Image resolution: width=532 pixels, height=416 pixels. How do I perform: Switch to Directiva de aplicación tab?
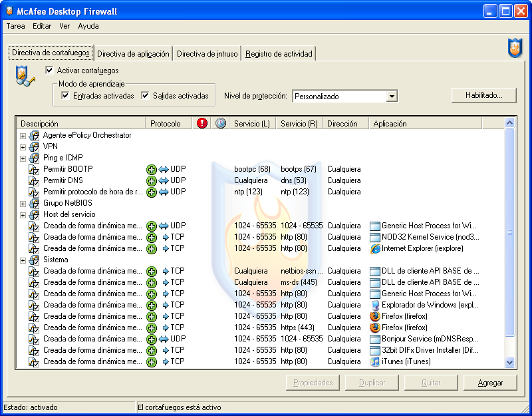(x=133, y=54)
